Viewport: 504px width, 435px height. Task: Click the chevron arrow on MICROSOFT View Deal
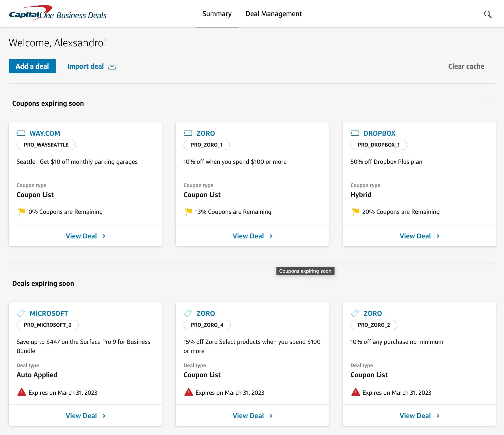[x=104, y=416]
